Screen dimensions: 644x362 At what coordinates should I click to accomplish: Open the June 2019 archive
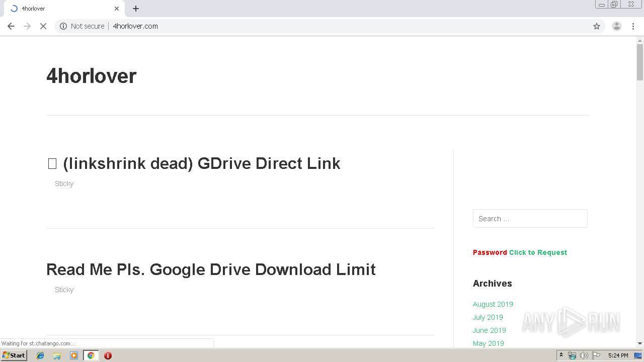489,330
